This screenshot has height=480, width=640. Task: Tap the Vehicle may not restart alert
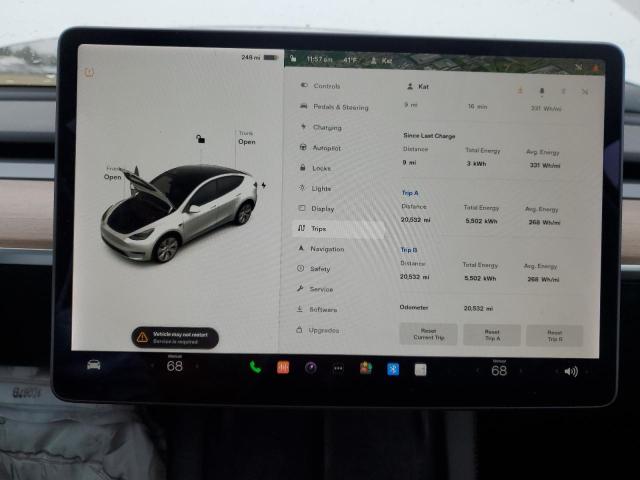point(175,338)
